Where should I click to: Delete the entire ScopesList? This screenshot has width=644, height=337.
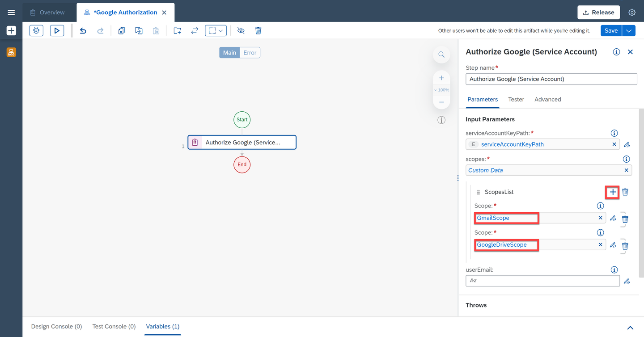click(x=625, y=192)
